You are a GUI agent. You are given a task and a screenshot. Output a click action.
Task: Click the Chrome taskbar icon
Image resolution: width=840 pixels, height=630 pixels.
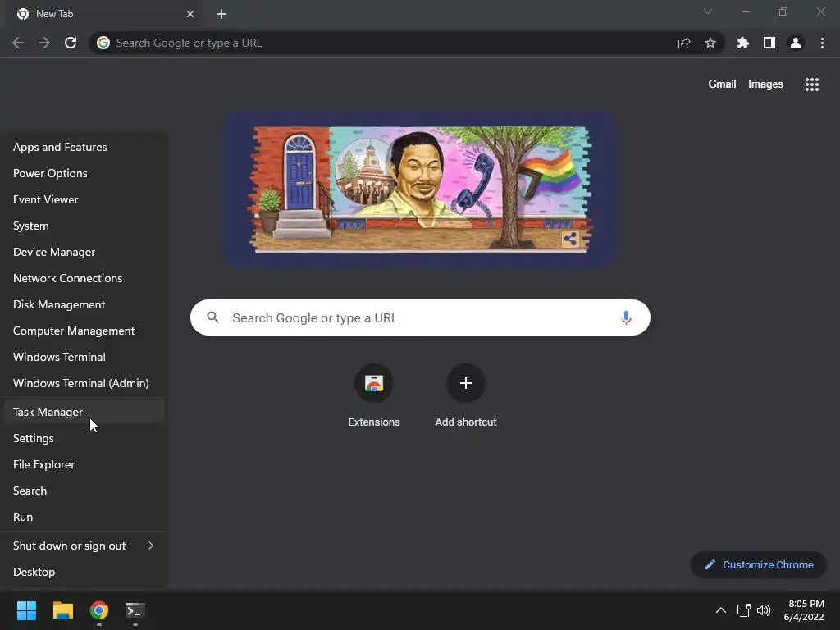pyautogui.click(x=99, y=610)
